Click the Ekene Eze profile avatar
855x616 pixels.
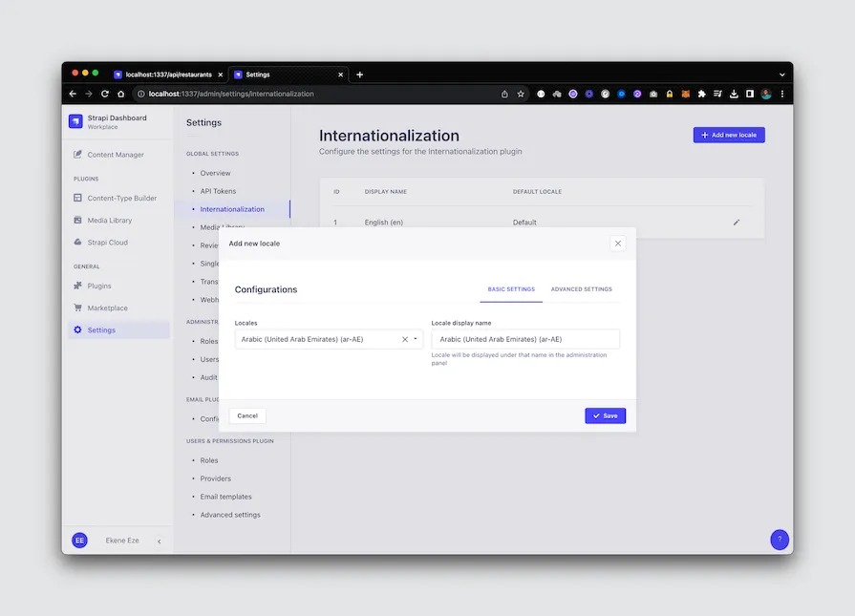[x=79, y=540]
